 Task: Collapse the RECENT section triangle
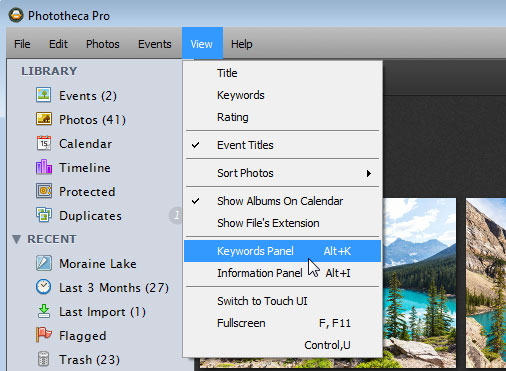coord(16,239)
